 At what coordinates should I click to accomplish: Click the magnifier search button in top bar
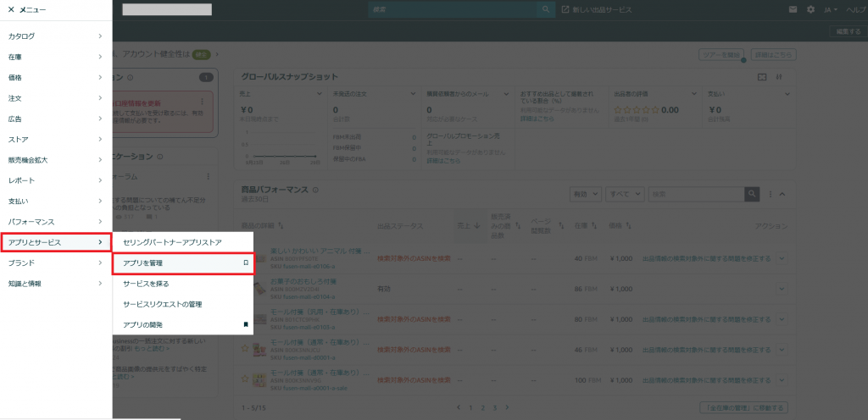pos(547,9)
